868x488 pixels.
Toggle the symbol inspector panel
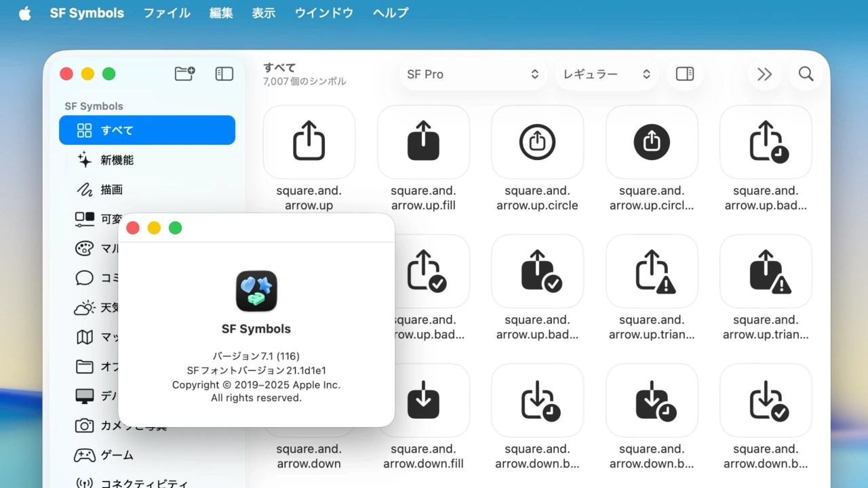coord(684,74)
